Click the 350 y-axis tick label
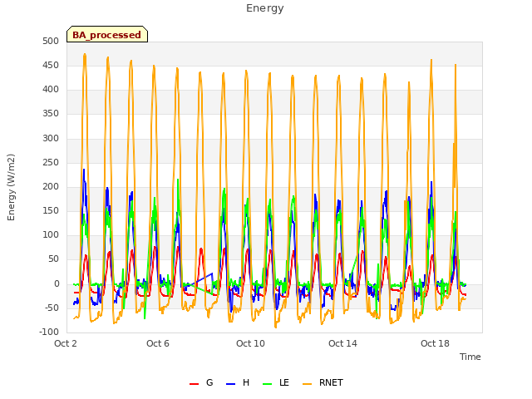 click(x=51, y=114)
